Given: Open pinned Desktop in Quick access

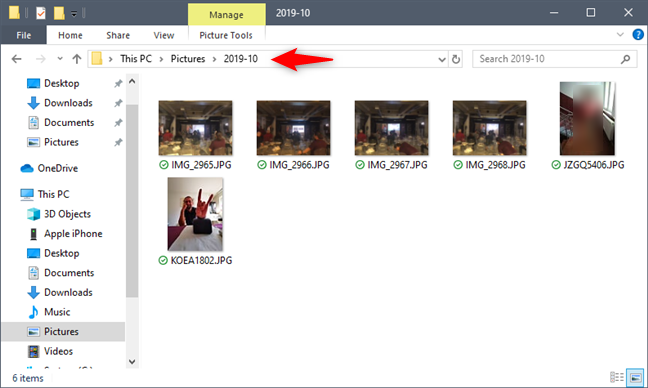Looking at the screenshot, I should click(62, 83).
